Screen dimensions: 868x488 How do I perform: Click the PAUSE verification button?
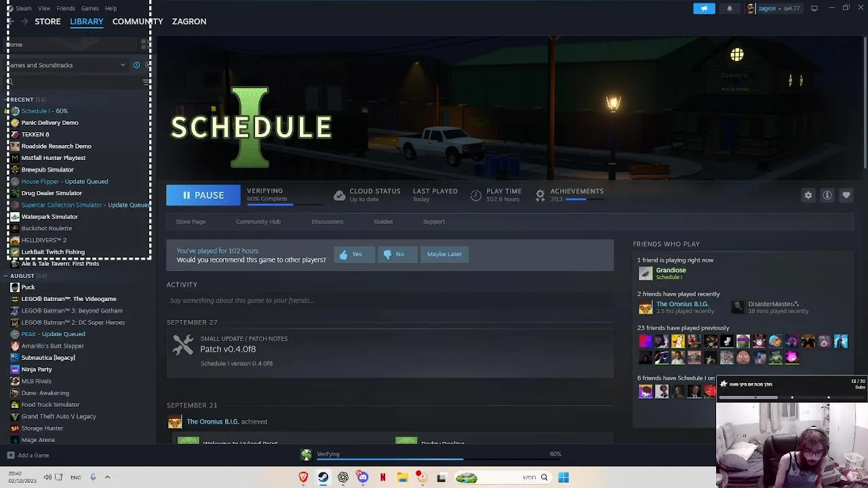[203, 195]
